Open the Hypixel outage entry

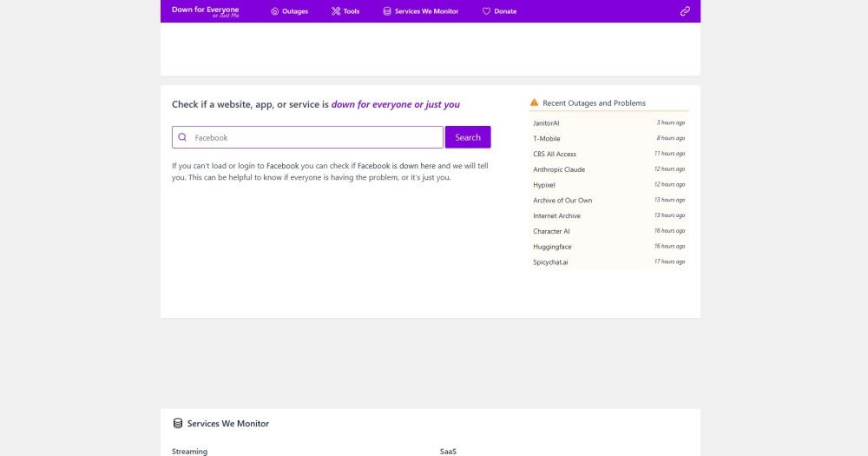(544, 185)
